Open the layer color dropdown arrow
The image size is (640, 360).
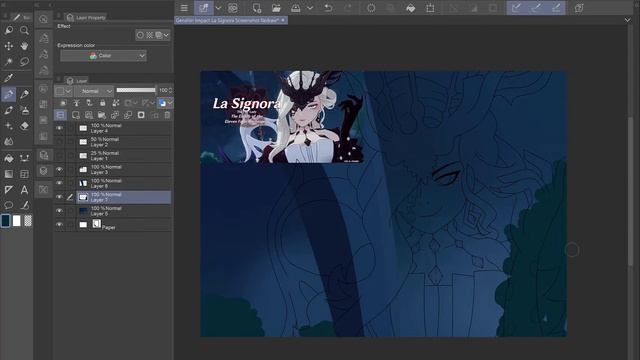click(x=170, y=103)
